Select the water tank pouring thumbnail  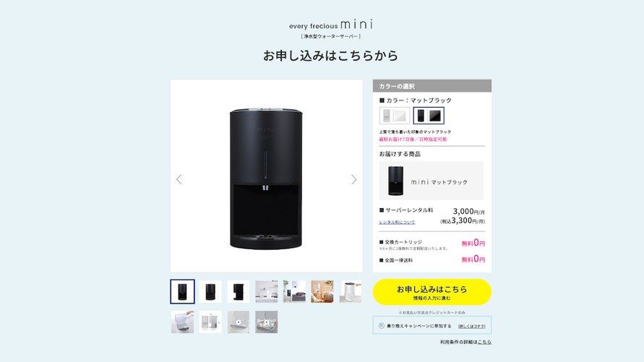coord(182,322)
